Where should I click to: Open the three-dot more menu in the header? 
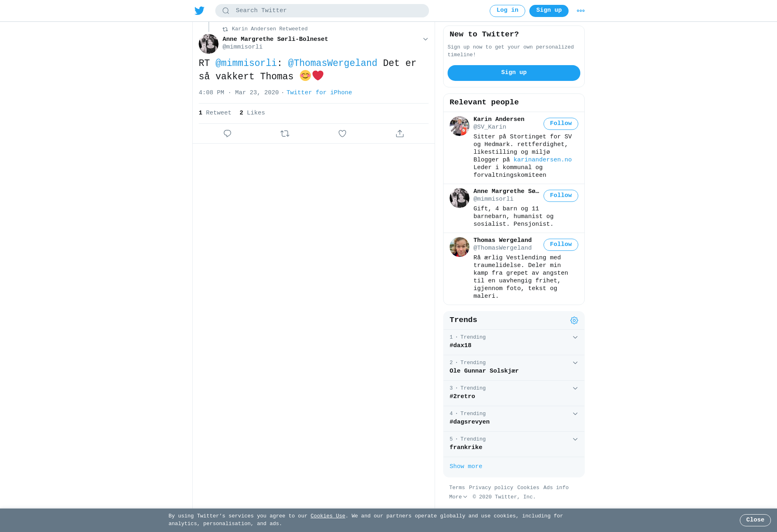[581, 11]
